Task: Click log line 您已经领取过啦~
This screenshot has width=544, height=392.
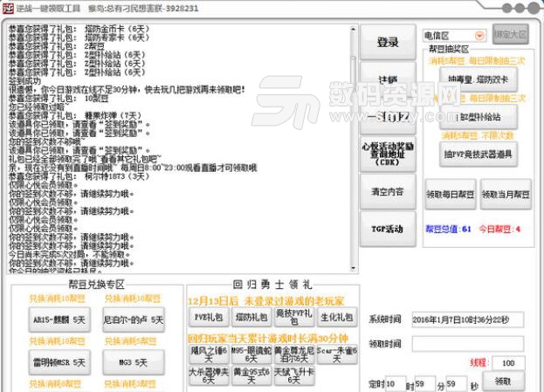Action: (38, 107)
